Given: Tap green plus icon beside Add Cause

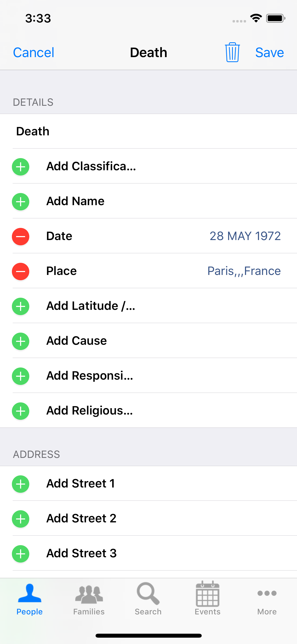Looking at the screenshot, I should coord(21,341).
